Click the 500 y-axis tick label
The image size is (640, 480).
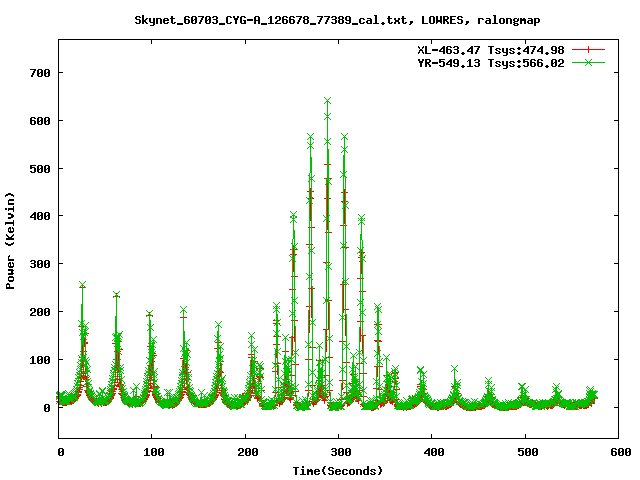coord(40,169)
